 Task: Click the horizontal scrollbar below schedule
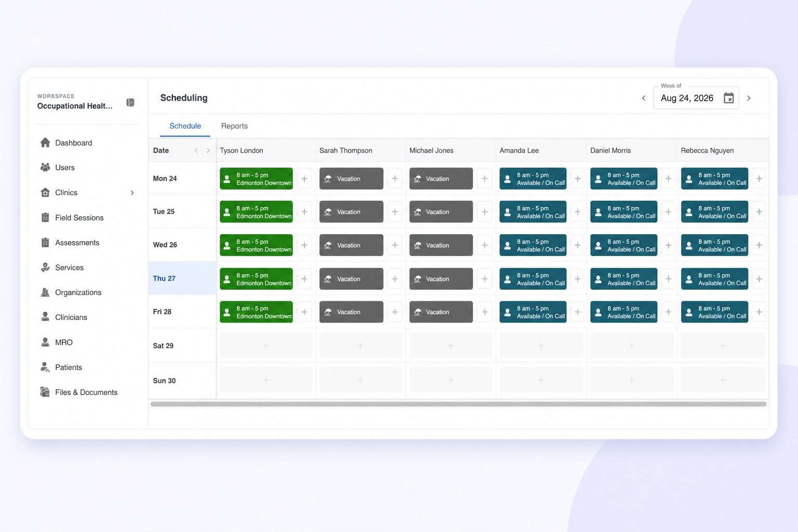[458, 404]
